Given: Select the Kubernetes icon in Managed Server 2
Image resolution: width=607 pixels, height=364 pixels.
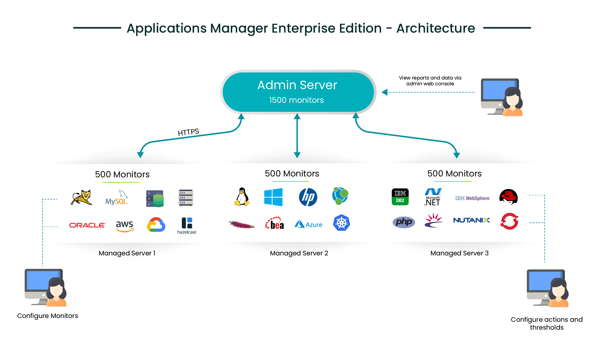Looking at the screenshot, I should coord(341,223).
